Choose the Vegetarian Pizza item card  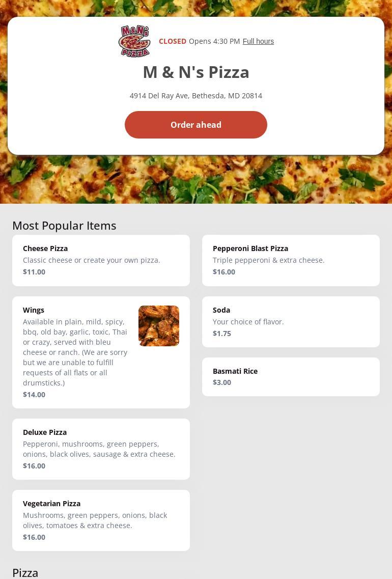click(x=101, y=520)
